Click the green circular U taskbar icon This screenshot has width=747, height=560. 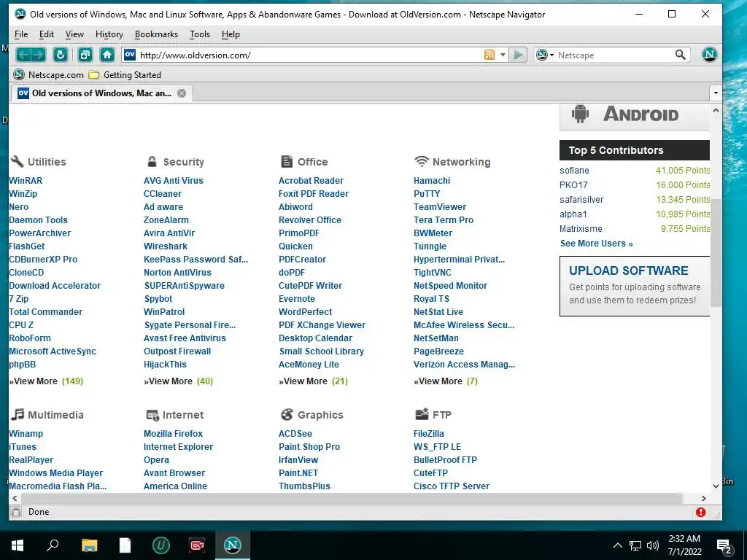[160, 545]
